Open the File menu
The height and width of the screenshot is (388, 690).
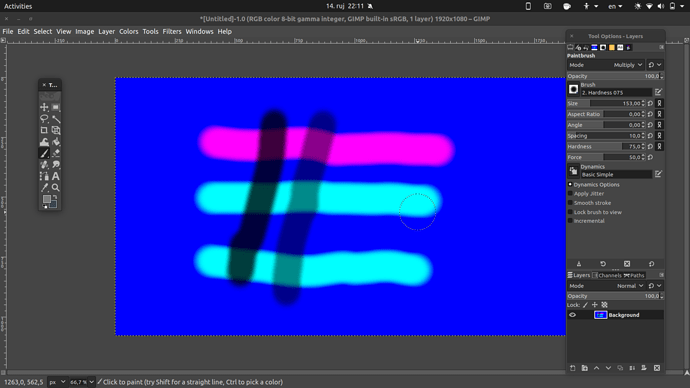tap(8, 31)
